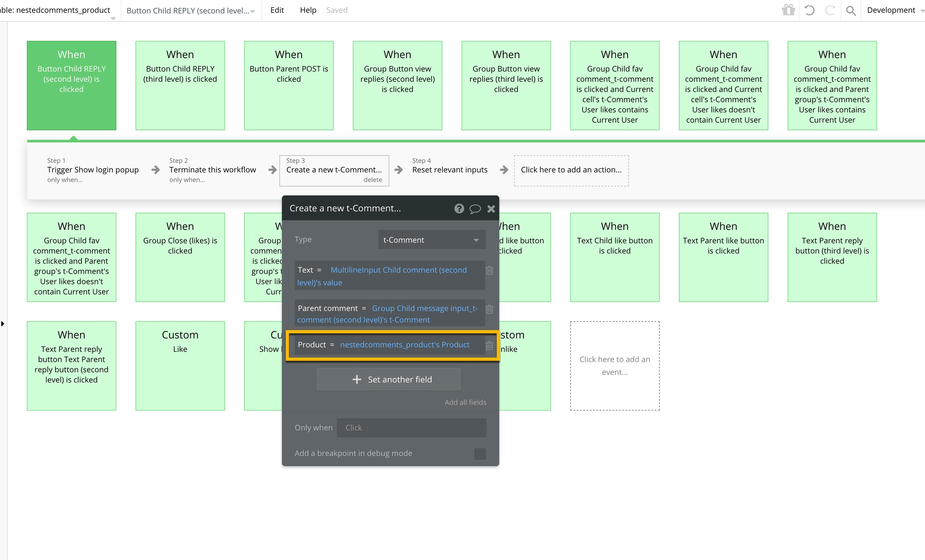Delete the Product field using its trash icon

tap(489, 345)
